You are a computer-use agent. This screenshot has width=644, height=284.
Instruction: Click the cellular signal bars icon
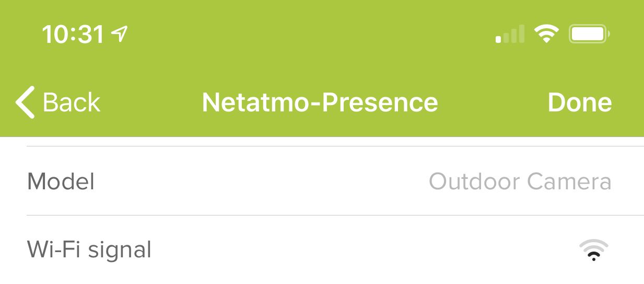coord(510,35)
